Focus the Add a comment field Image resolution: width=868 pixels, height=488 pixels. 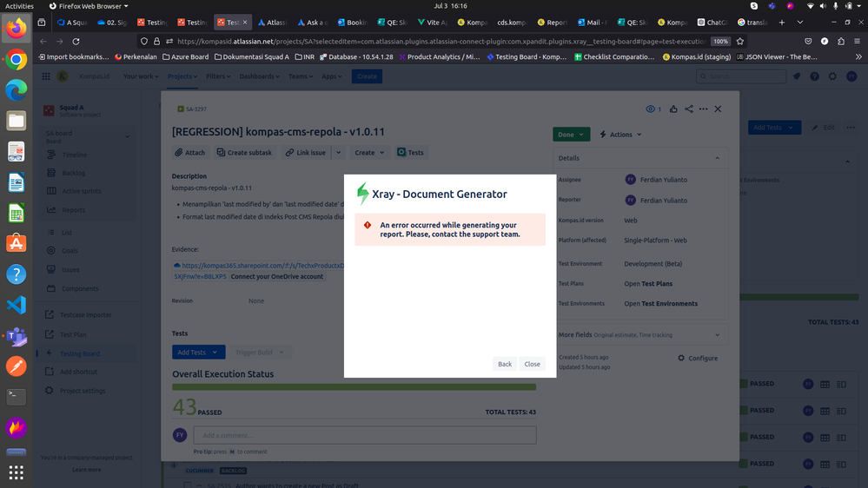click(x=365, y=435)
